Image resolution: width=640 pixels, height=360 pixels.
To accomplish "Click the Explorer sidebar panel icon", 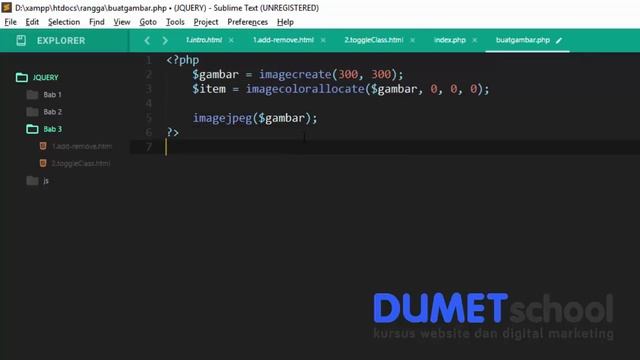I will point(21,40).
